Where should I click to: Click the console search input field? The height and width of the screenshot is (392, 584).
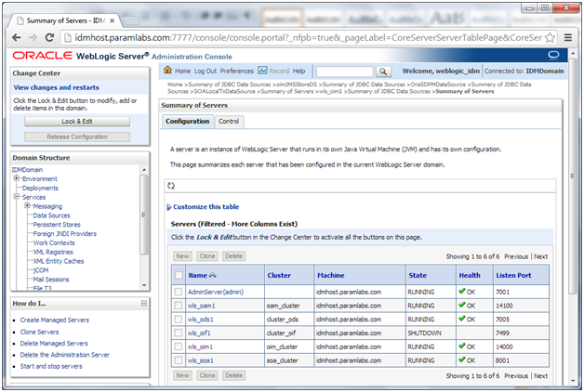[344, 72]
